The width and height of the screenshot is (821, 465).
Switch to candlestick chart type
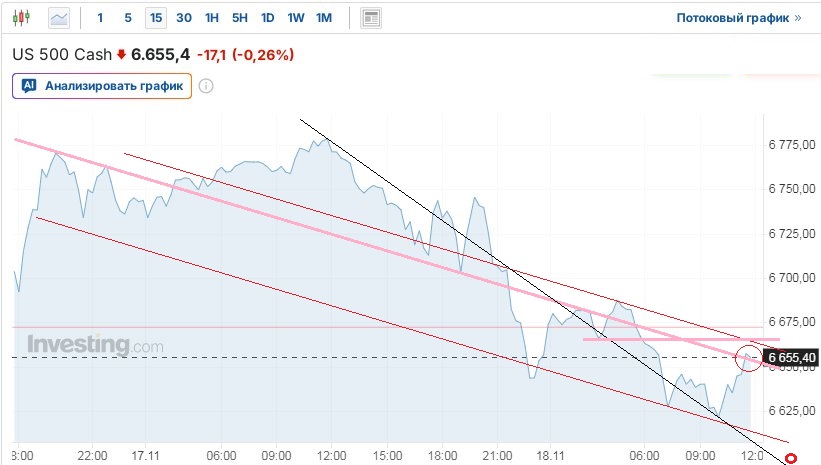[22, 18]
